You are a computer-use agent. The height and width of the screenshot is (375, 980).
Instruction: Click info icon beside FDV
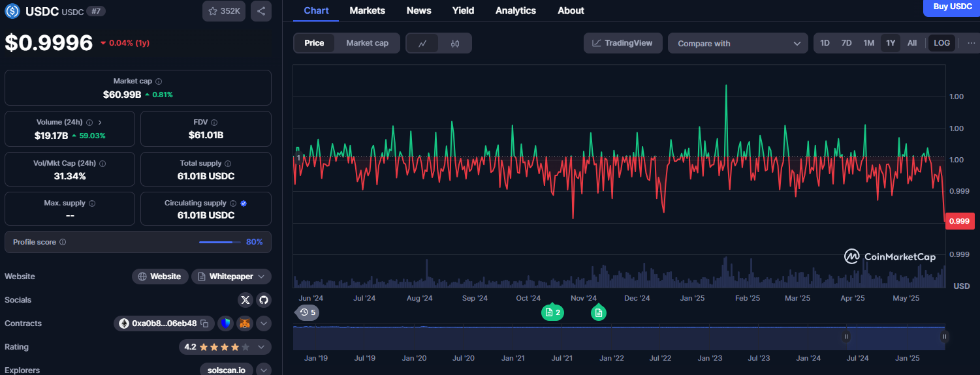pyautogui.click(x=214, y=123)
